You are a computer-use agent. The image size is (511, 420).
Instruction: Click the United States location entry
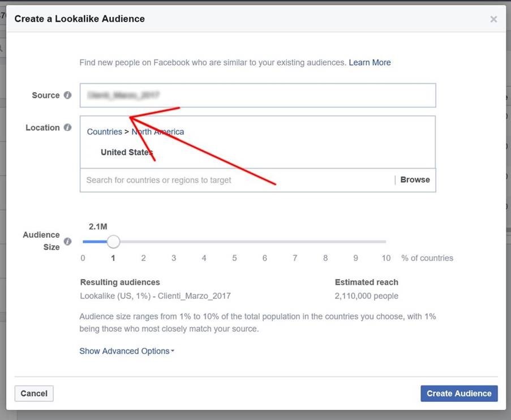coord(126,152)
